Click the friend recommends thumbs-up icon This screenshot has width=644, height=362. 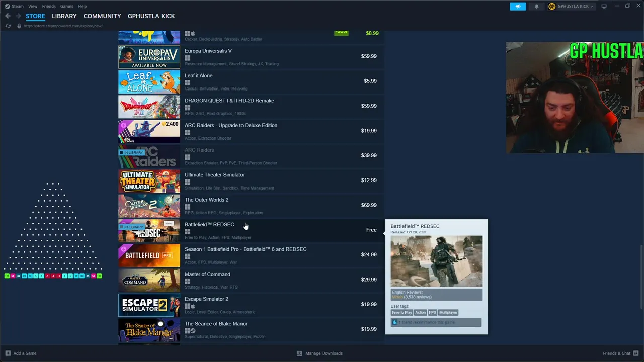[x=395, y=322]
